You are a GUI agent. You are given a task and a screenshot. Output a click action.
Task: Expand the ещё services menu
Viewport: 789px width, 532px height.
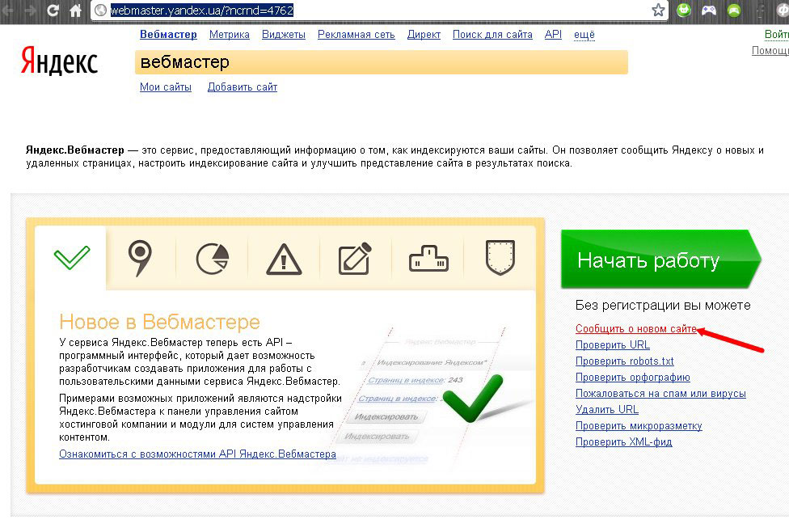click(584, 34)
